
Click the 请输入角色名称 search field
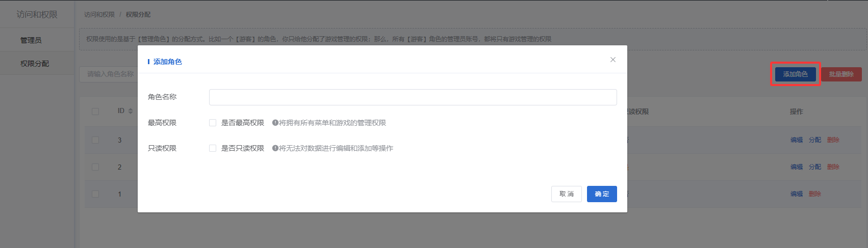[108, 74]
